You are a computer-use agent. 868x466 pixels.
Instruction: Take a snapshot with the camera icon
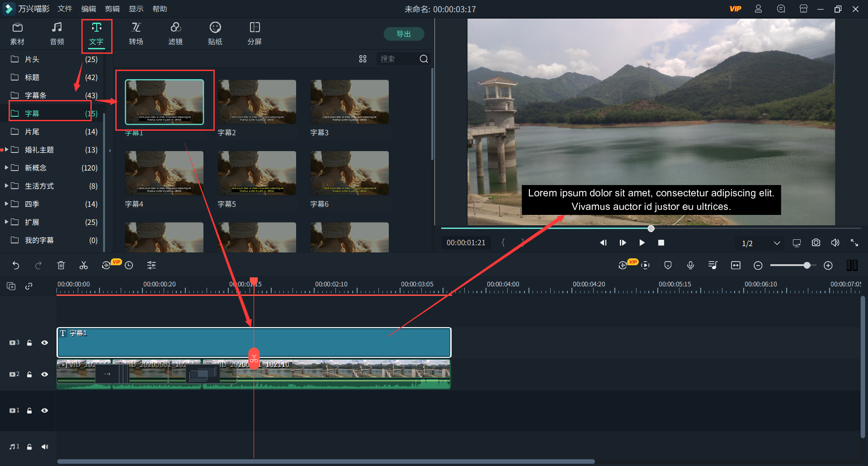[816, 243]
